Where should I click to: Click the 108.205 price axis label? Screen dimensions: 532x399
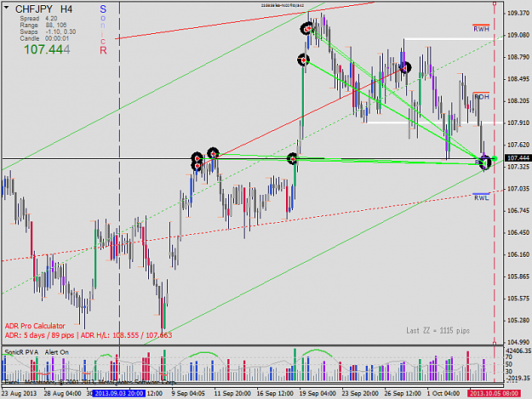[518, 100]
